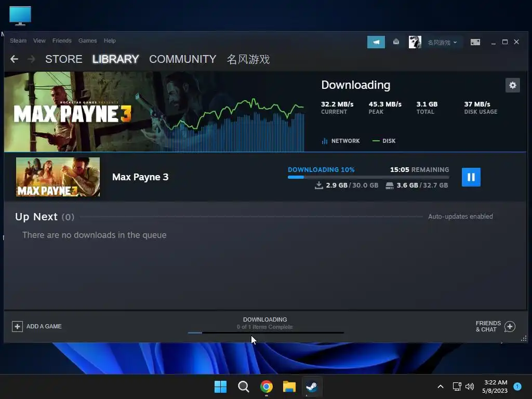Click the DOWNLOADING 10% label

tap(321, 170)
